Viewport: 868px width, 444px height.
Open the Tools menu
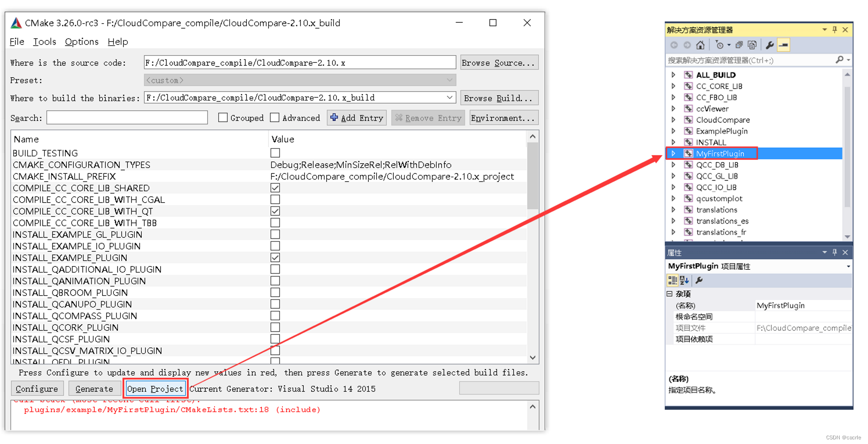[44, 41]
